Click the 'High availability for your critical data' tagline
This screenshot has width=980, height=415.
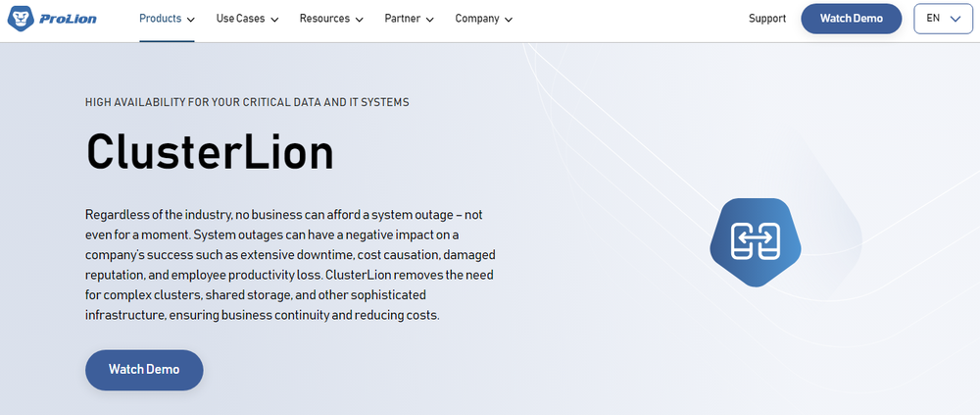pyautogui.click(x=248, y=102)
